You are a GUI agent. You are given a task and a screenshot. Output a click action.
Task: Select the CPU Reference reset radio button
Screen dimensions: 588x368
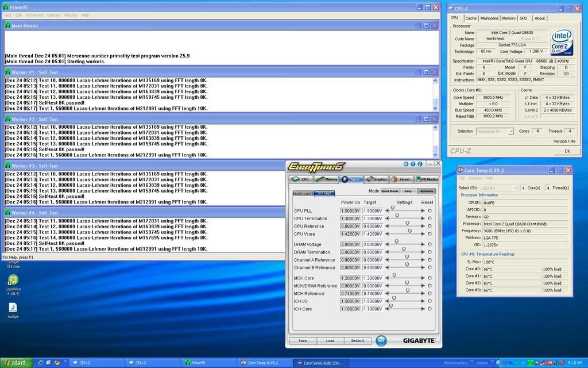(x=430, y=227)
